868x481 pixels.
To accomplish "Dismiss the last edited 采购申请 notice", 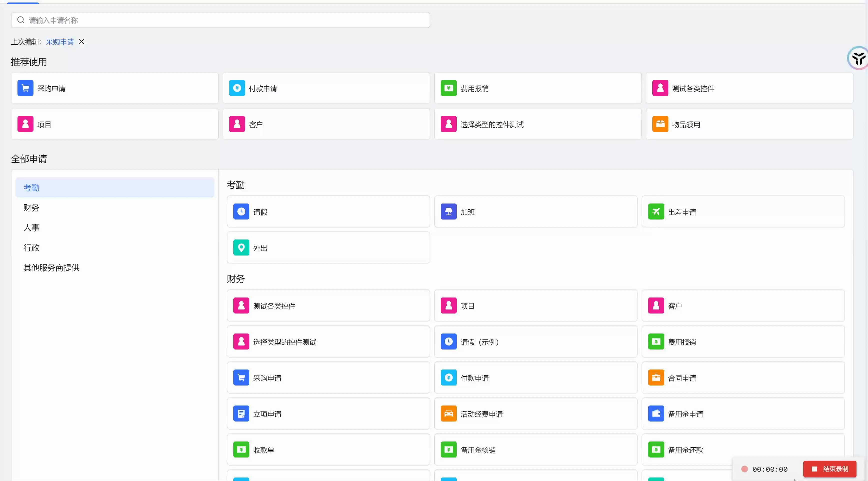I will click(81, 41).
